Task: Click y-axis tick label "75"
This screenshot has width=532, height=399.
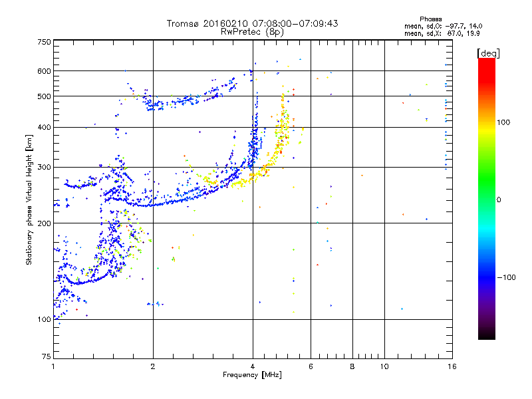Action: [x=47, y=356]
